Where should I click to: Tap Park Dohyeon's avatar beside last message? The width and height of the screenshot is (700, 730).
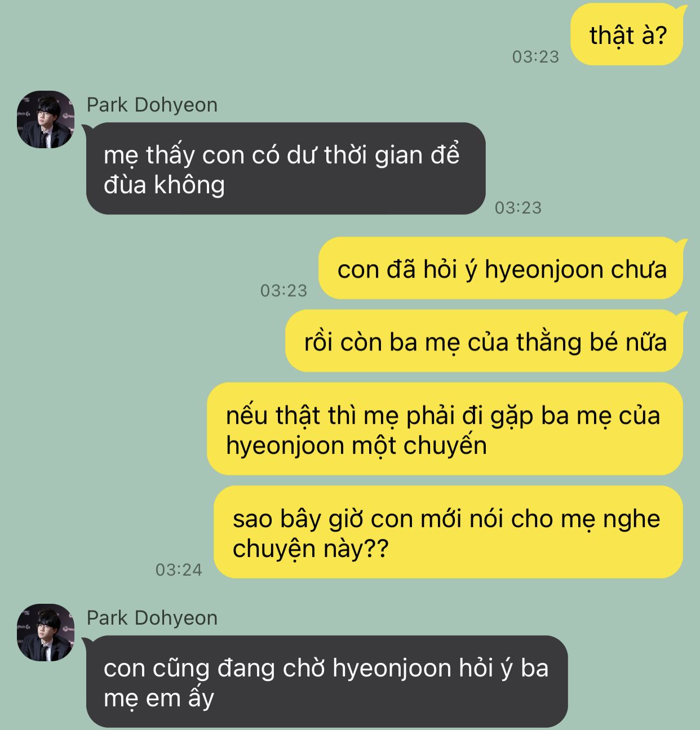(46, 633)
